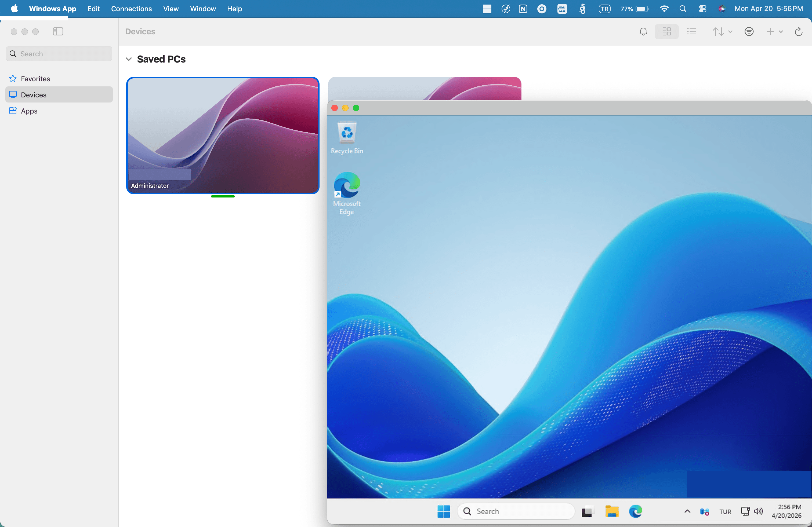Open the sort order dropdown
This screenshot has width=812, height=527.
tap(722, 32)
